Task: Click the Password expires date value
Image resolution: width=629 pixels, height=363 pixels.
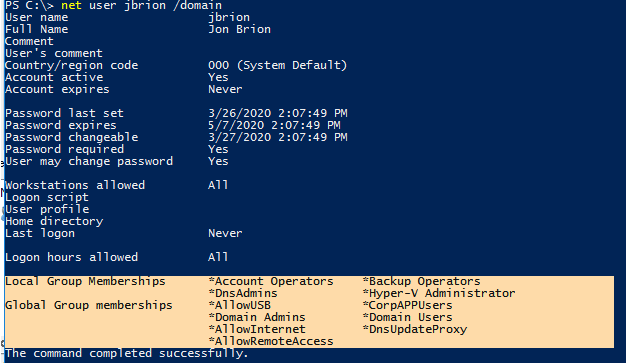Action: click(274, 126)
